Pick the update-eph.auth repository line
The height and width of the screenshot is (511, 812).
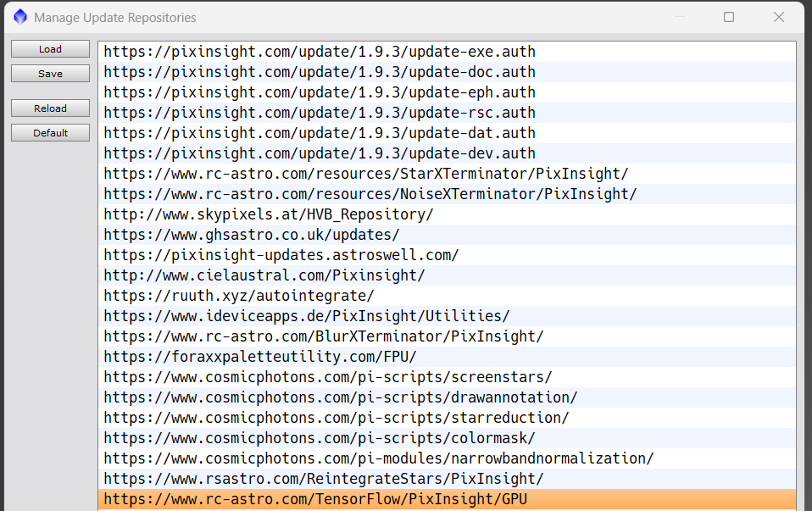click(x=320, y=92)
